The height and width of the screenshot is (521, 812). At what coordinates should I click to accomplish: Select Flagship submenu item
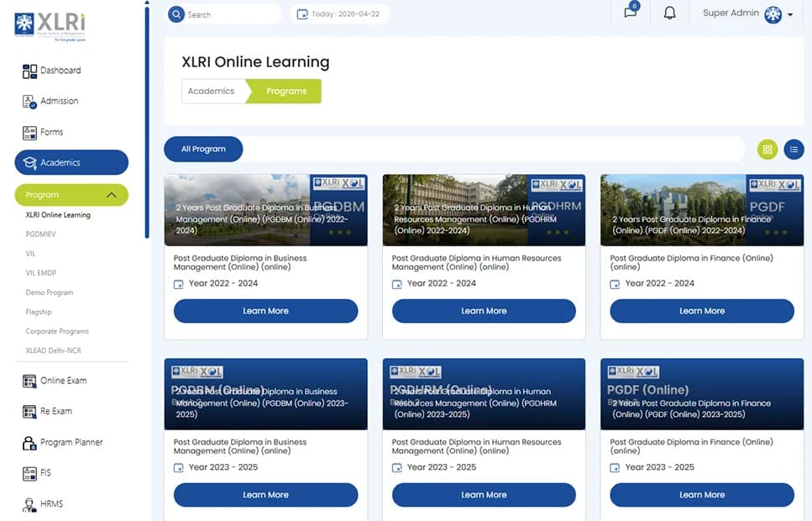tap(39, 312)
